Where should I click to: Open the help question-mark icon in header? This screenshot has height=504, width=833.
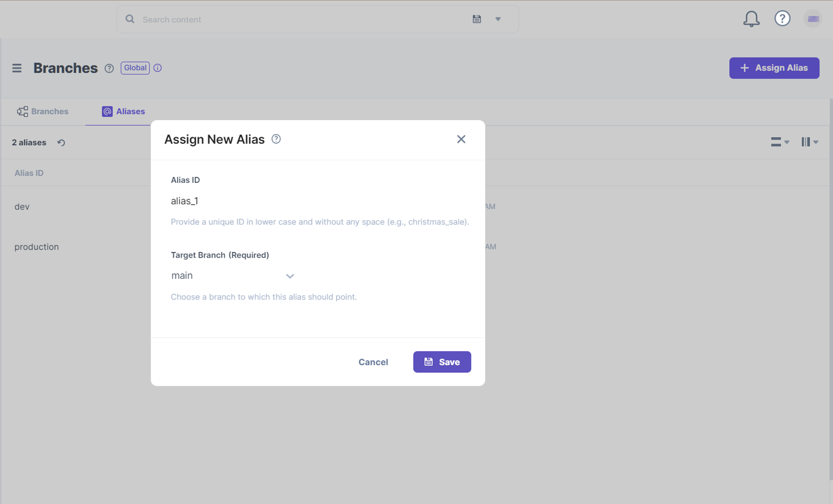click(782, 19)
